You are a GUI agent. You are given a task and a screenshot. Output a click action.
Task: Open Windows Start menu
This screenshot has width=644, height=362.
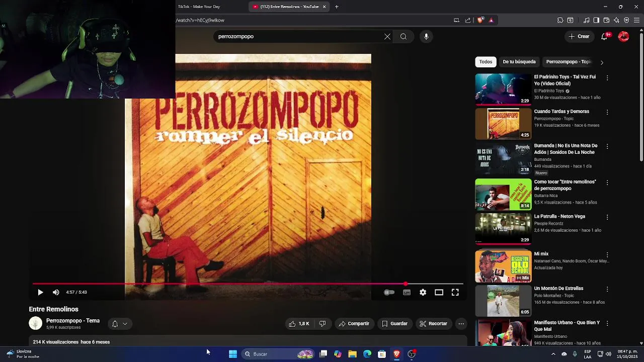pyautogui.click(x=232, y=354)
